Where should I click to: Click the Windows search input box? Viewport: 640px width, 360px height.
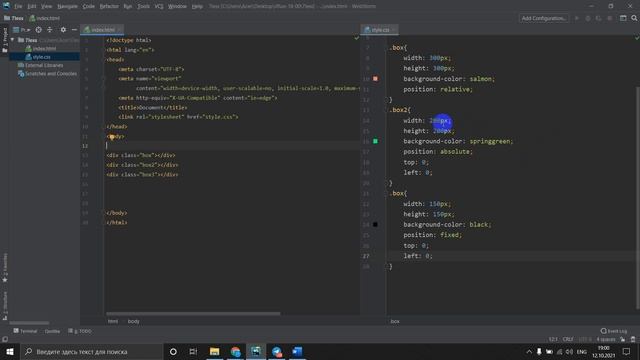pyautogui.click(x=91, y=351)
